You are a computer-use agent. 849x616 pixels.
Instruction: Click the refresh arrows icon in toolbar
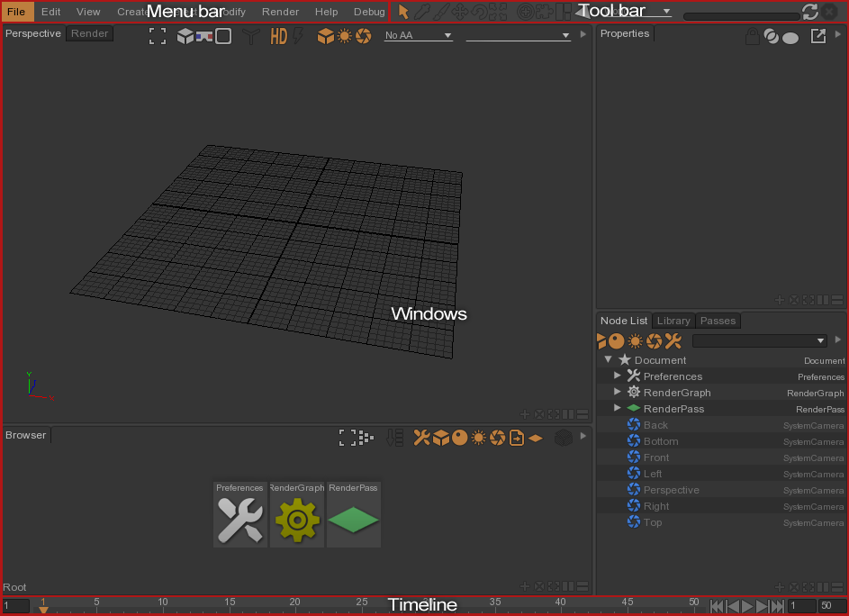809,12
